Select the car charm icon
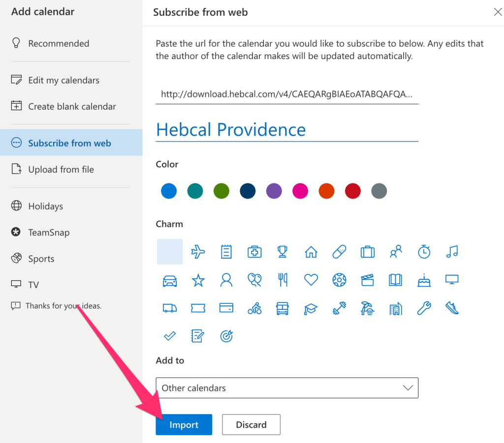Viewport: 504px width, 443px height. tap(170, 280)
